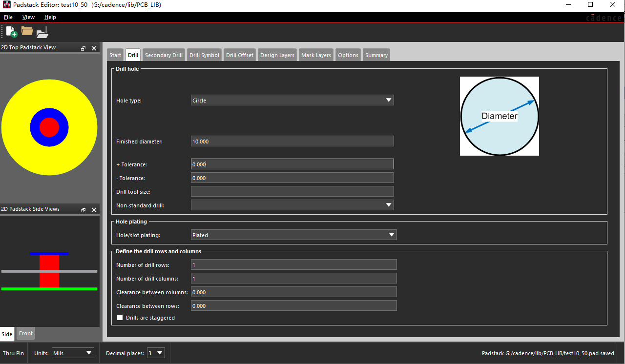
Task: Enable the Drills are staggered checkbox
Action: point(120,318)
